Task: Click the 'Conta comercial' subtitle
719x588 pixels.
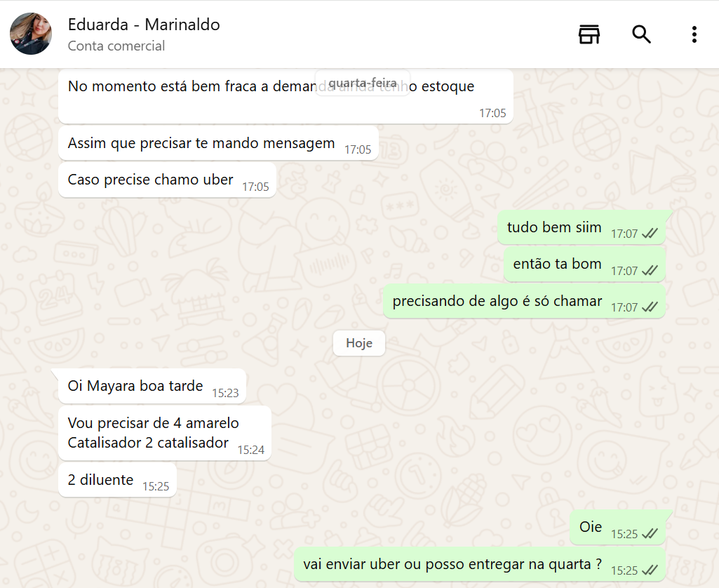Action: [x=116, y=46]
